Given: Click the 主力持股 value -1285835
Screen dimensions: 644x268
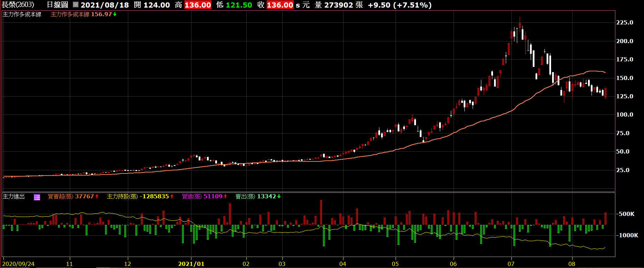Looking at the screenshot, I should (154, 197).
